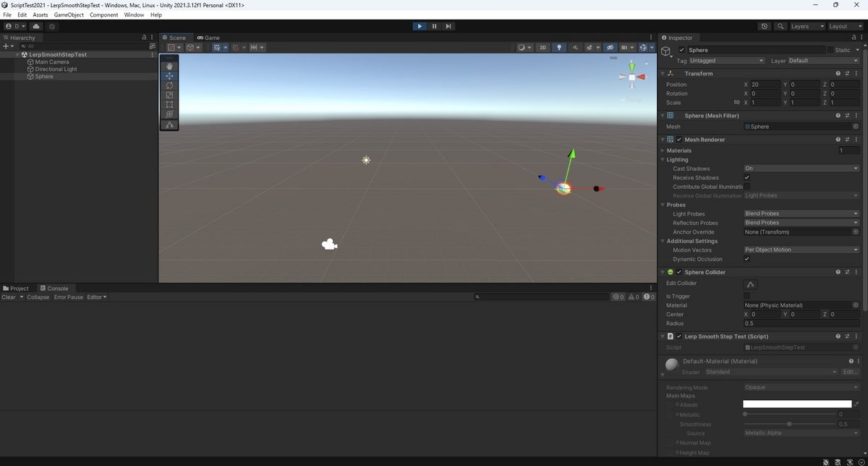The height and width of the screenshot is (466, 868).
Task: Click the Albedo color swatch
Action: 797,404
